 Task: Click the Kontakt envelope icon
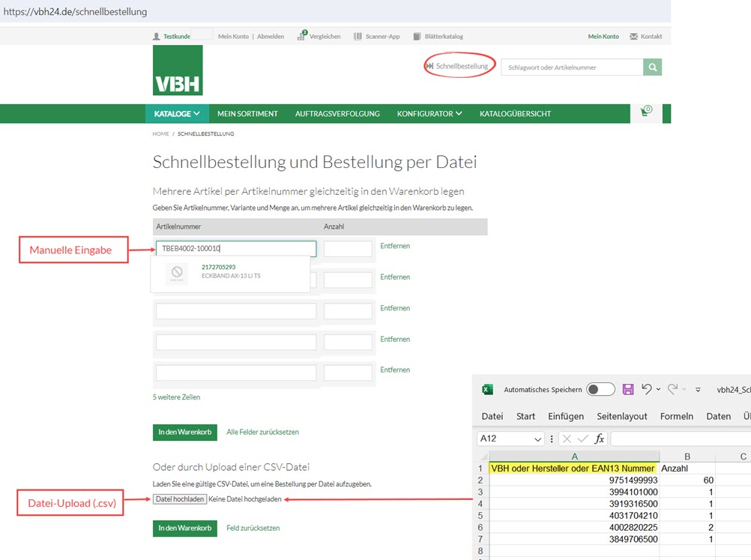633,37
